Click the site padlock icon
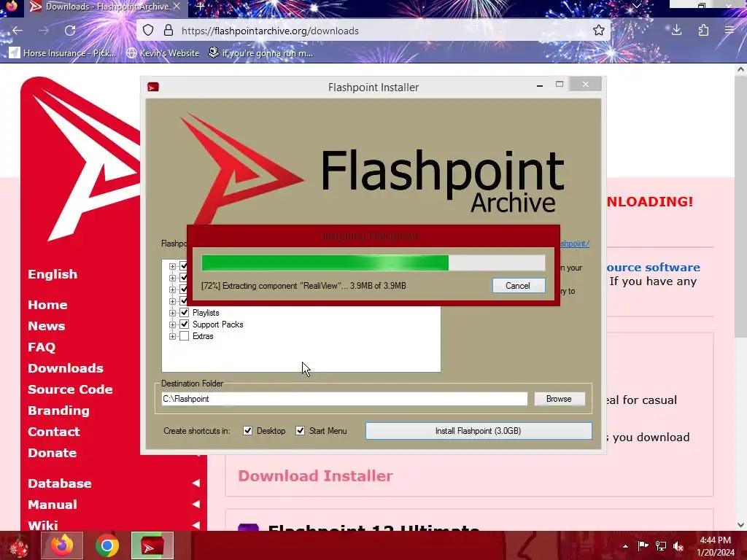Image resolution: width=747 pixels, height=560 pixels. pyautogui.click(x=169, y=31)
